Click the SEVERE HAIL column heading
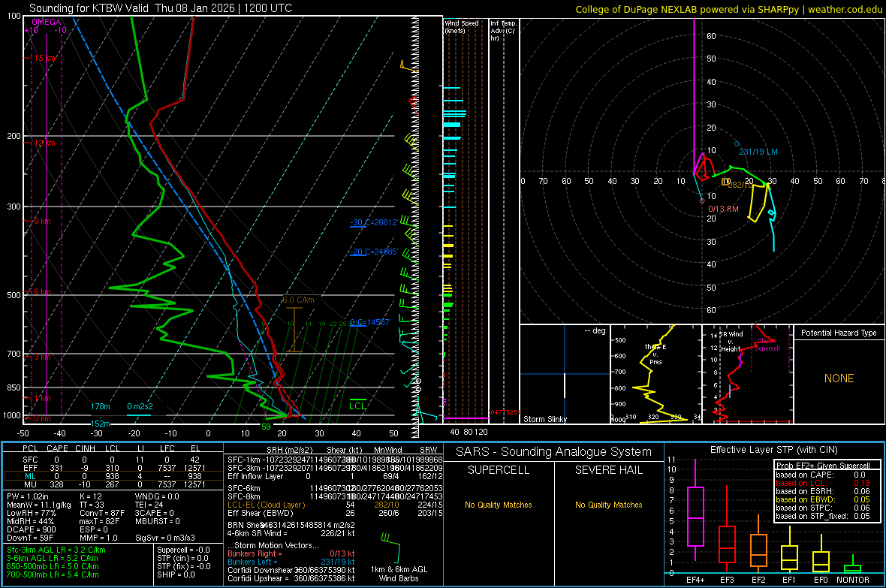The height and width of the screenshot is (588, 886). click(x=608, y=470)
